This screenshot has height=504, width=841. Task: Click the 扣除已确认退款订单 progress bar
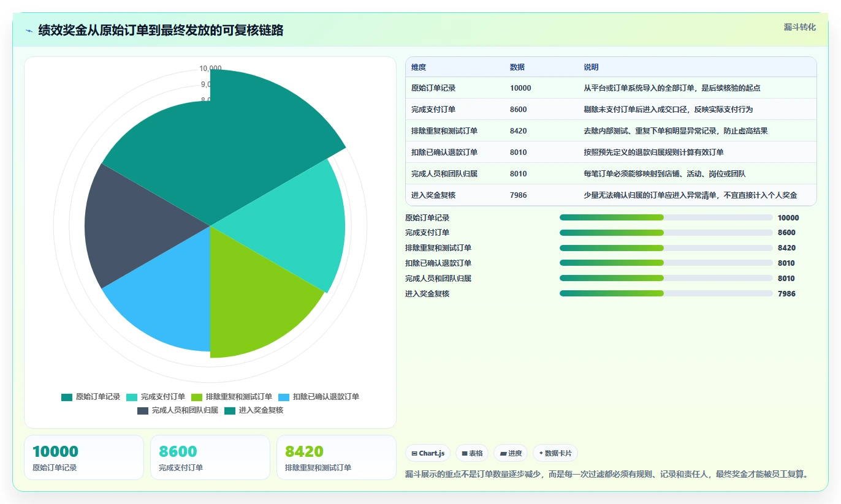(x=666, y=263)
